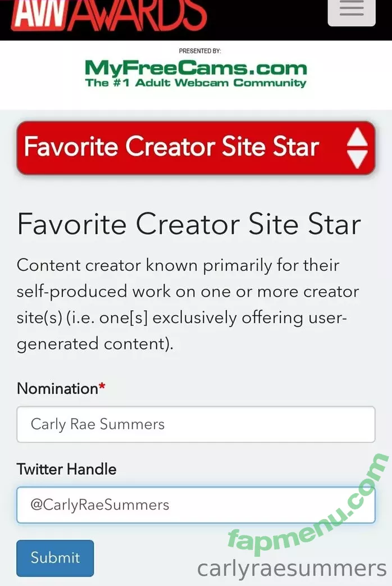Expand the Favorite Creator Site Star dropdown
This screenshot has height=586, width=392.
[x=196, y=148]
